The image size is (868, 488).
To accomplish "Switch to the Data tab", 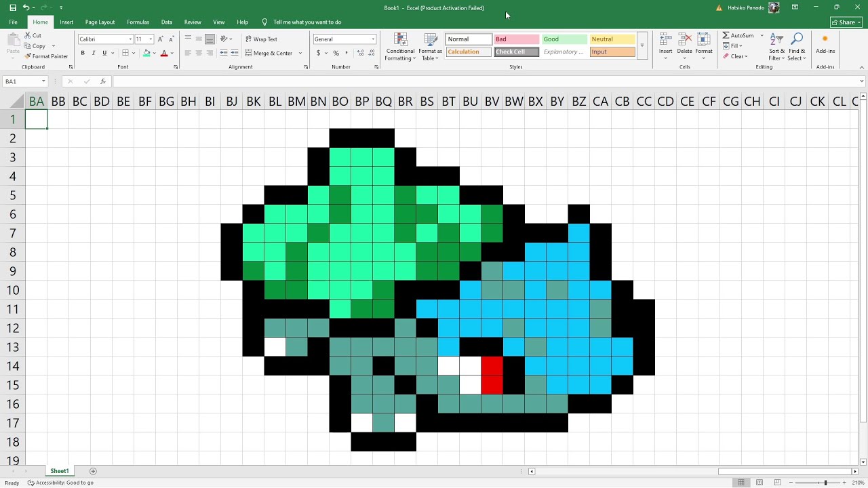I will 167,22.
